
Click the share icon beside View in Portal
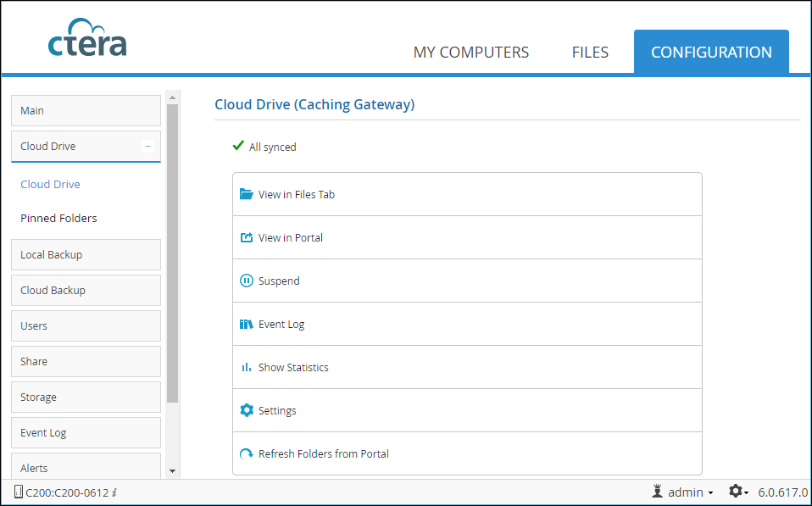pos(247,237)
